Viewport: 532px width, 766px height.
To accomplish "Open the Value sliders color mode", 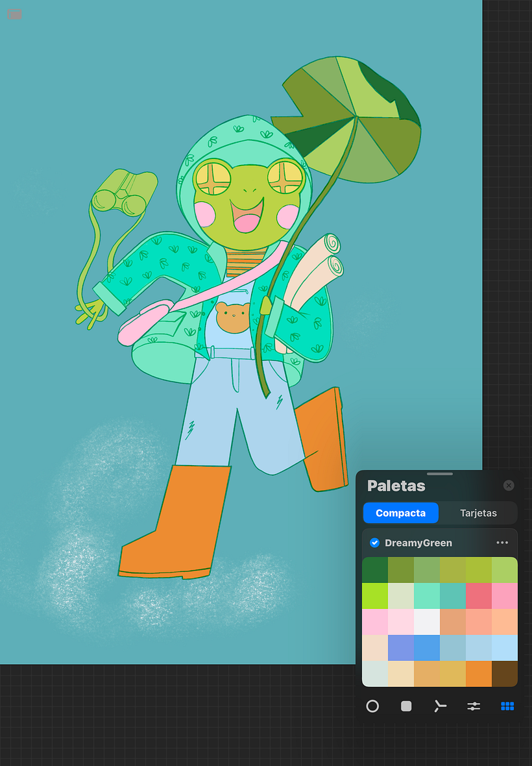I will pyautogui.click(x=474, y=706).
